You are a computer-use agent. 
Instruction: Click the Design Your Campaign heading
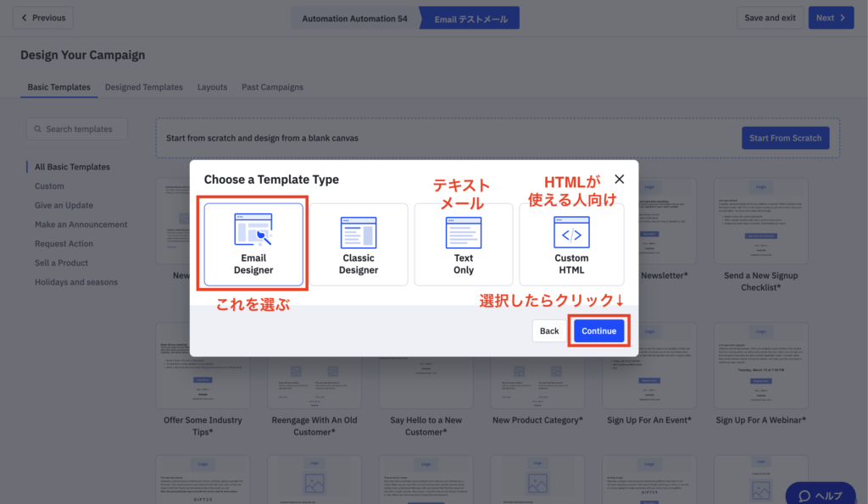[83, 55]
